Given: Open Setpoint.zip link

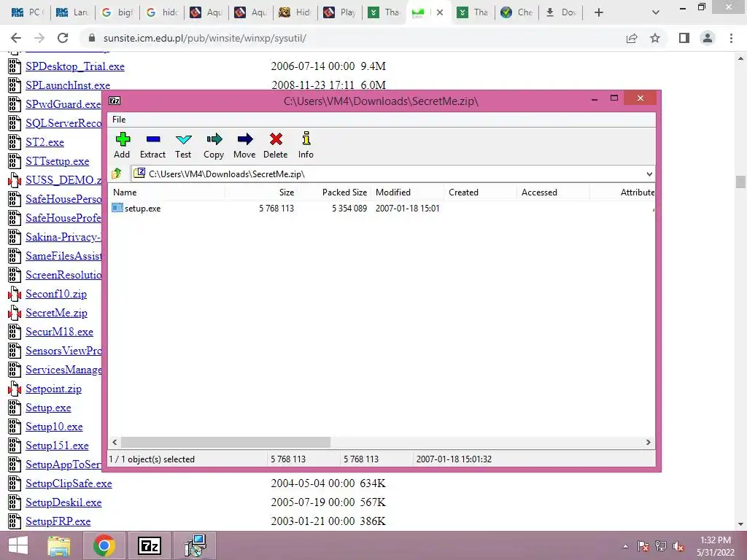Looking at the screenshot, I should tap(53, 389).
